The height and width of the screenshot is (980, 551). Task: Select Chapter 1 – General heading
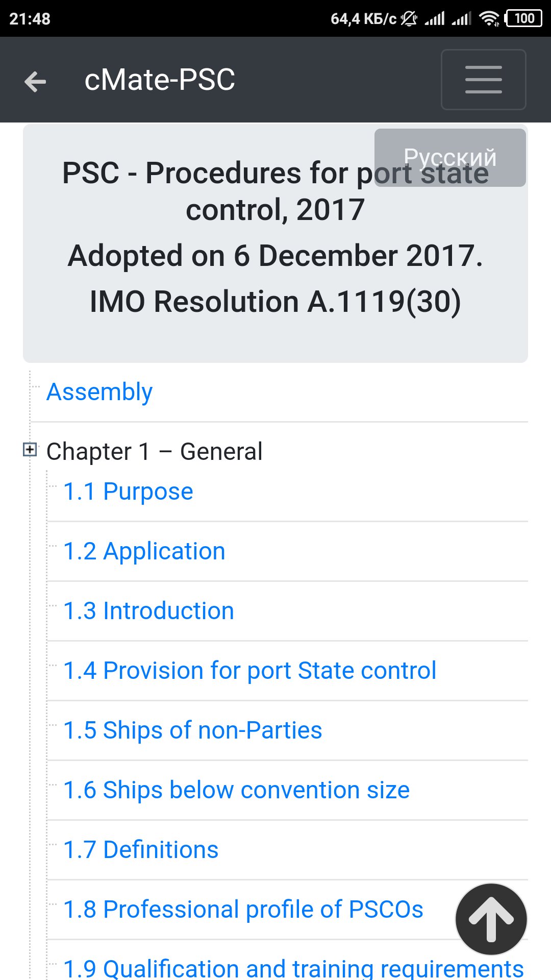154,452
